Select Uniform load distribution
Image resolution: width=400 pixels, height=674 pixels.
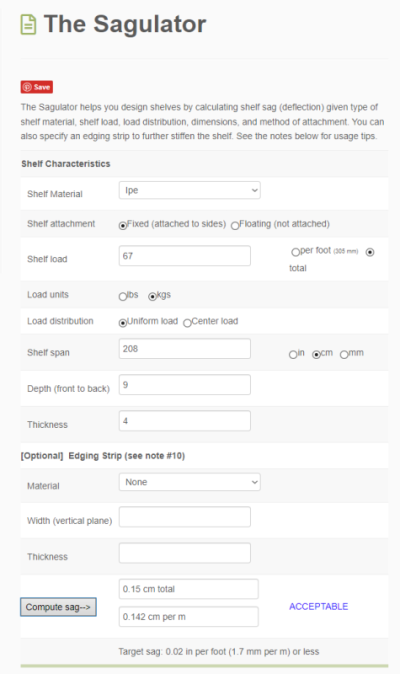[123, 323]
